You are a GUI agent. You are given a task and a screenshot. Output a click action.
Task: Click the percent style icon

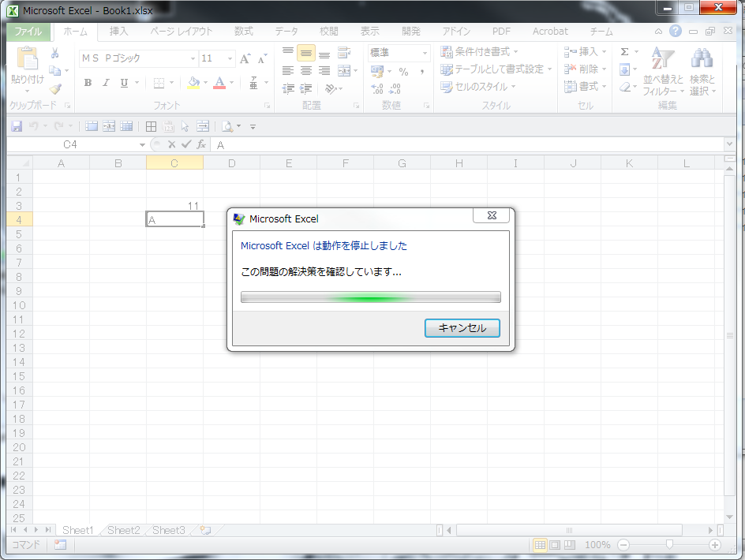tap(403, 72)
